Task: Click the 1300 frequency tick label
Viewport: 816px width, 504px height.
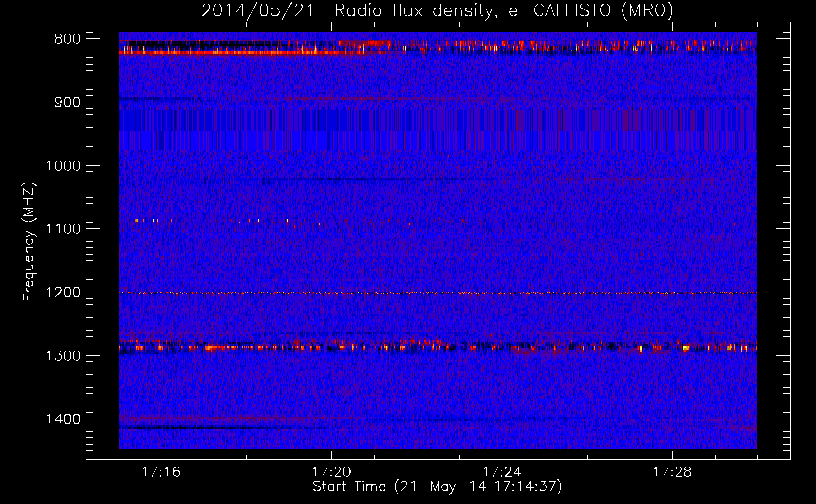Action: pos(64,356)
